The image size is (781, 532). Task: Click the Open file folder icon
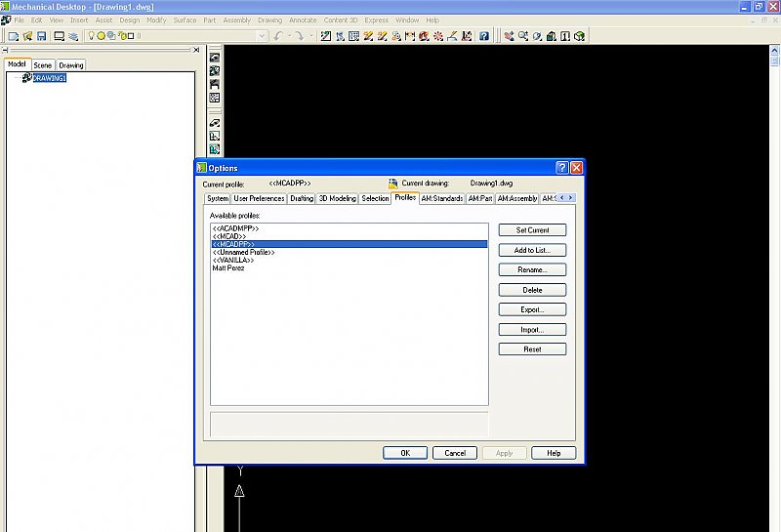[27, 36]
